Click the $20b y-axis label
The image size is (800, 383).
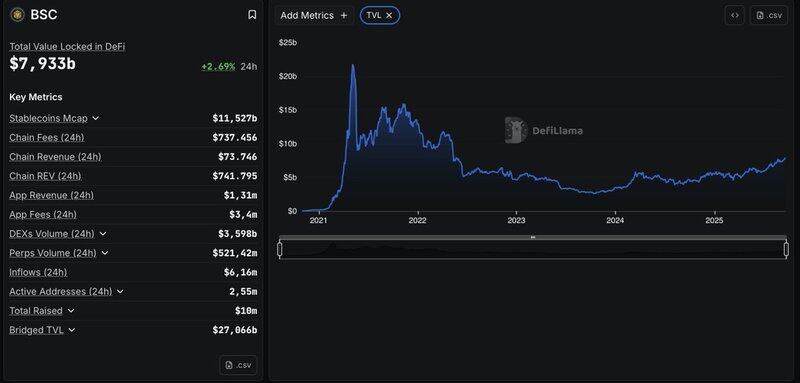point(288,76)
